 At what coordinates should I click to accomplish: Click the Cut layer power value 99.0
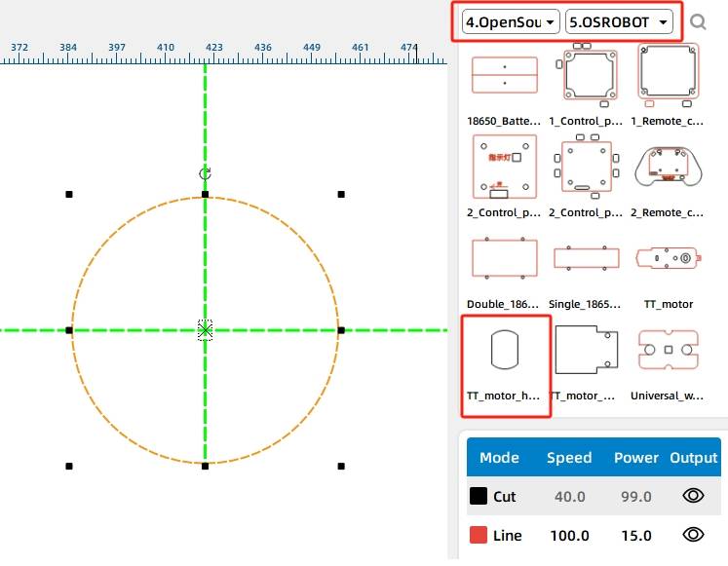point(636,497)
